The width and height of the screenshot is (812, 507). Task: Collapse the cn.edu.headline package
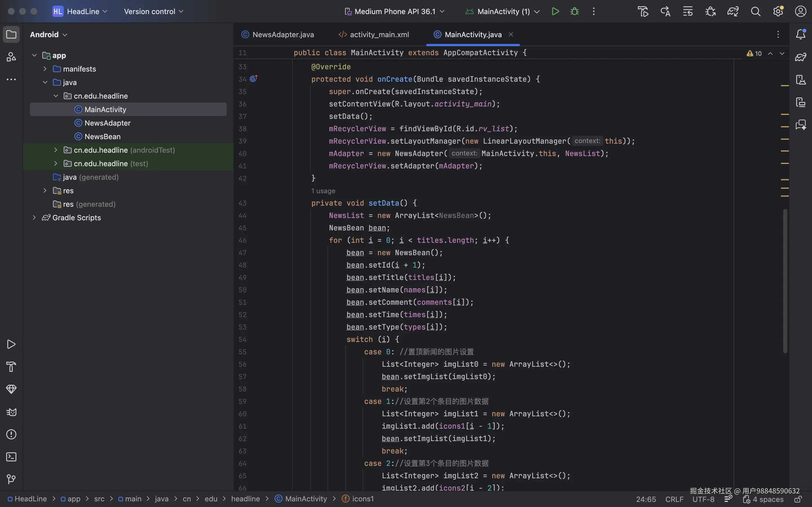point(56,96)
